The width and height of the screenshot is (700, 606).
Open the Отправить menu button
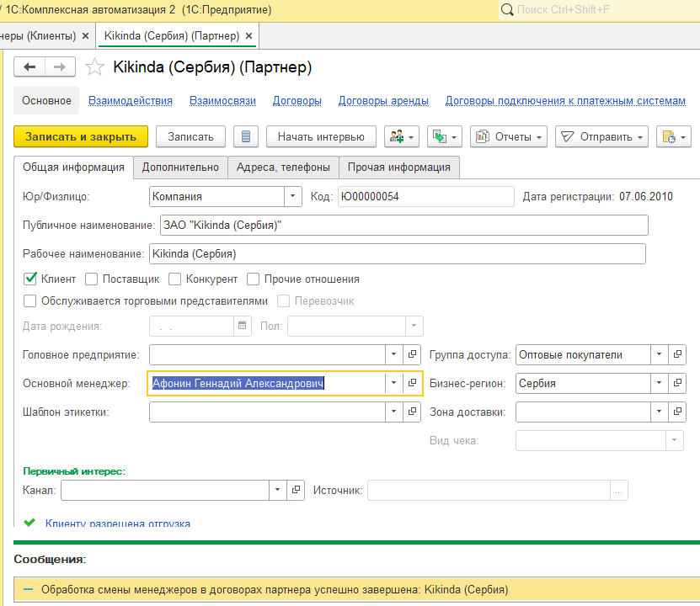[x=601, y=136]
